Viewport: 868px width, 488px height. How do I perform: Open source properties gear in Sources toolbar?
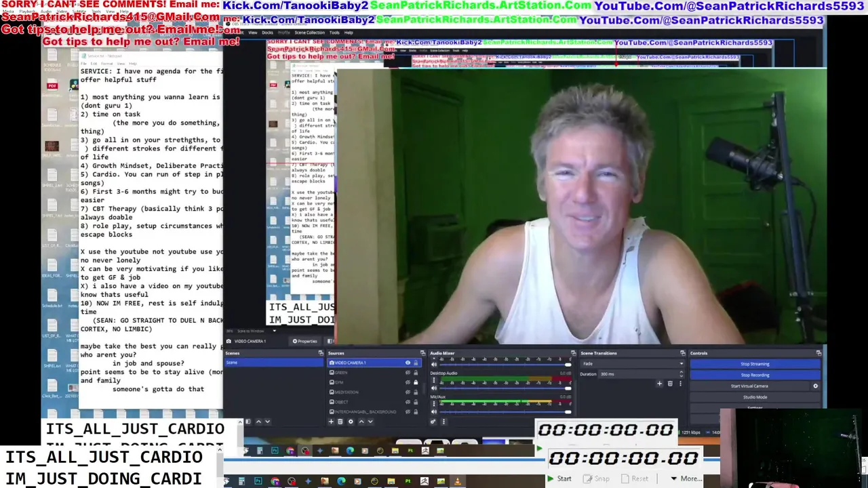[x=351, y=422]
